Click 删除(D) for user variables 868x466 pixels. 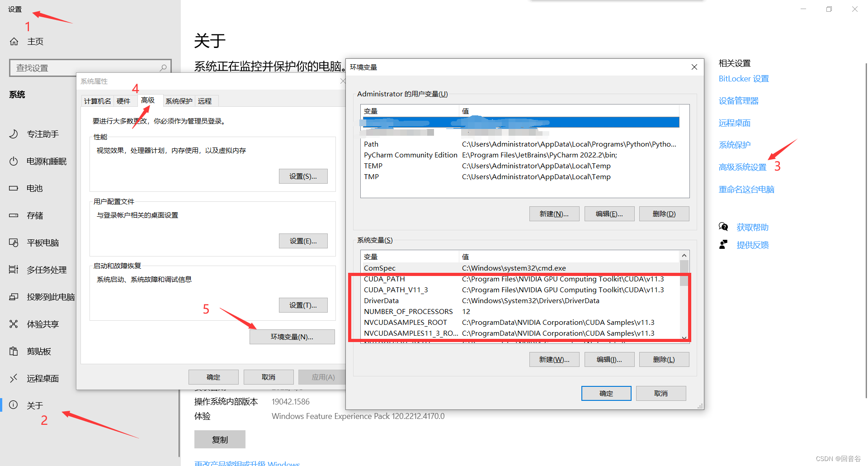(664, 214)
